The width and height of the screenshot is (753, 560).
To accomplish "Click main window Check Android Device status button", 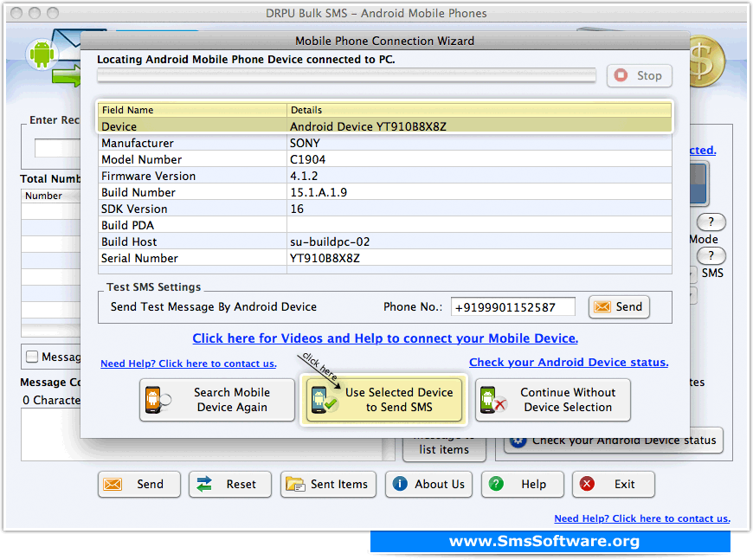I will (x=614, y=441).
